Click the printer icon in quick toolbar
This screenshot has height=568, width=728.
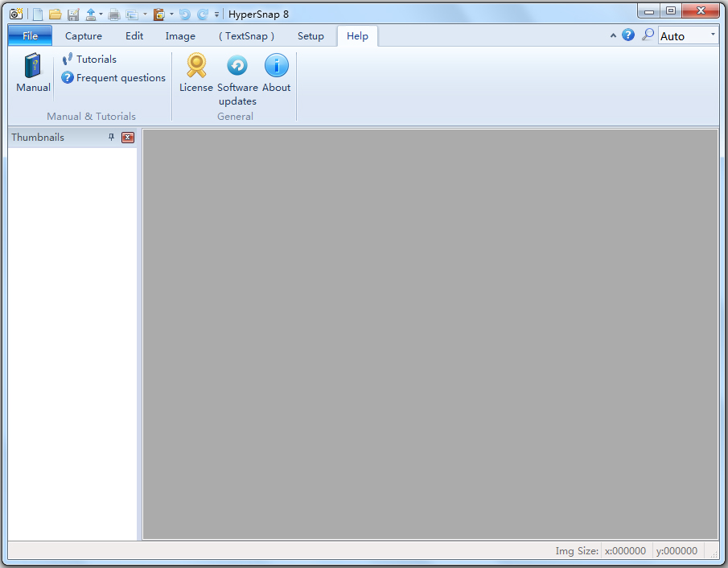coord(114,14)
